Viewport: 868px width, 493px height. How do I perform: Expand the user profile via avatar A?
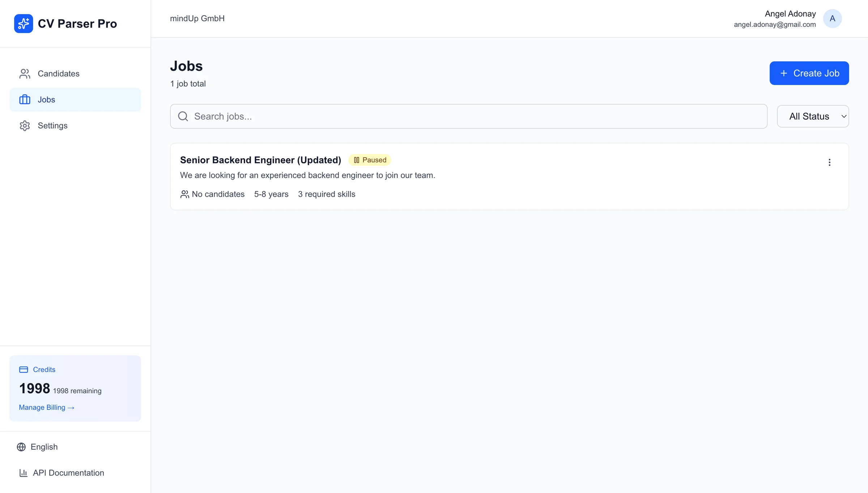click(833, 18)
